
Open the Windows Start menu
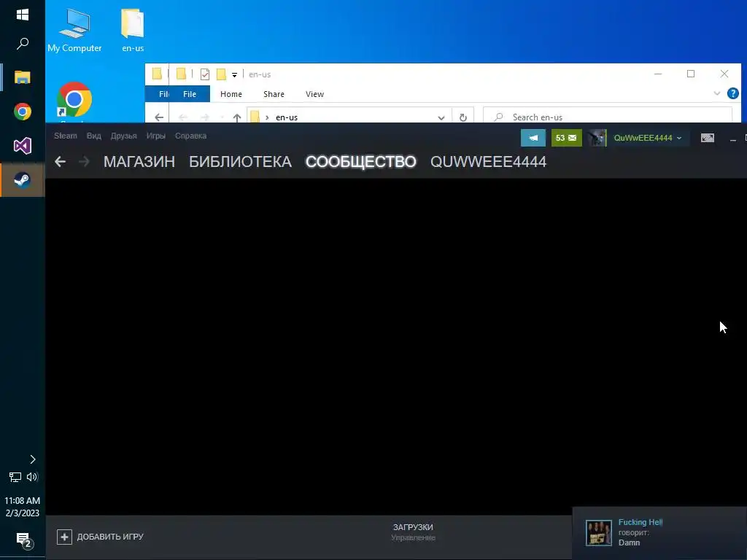click(x=23, y=15)
